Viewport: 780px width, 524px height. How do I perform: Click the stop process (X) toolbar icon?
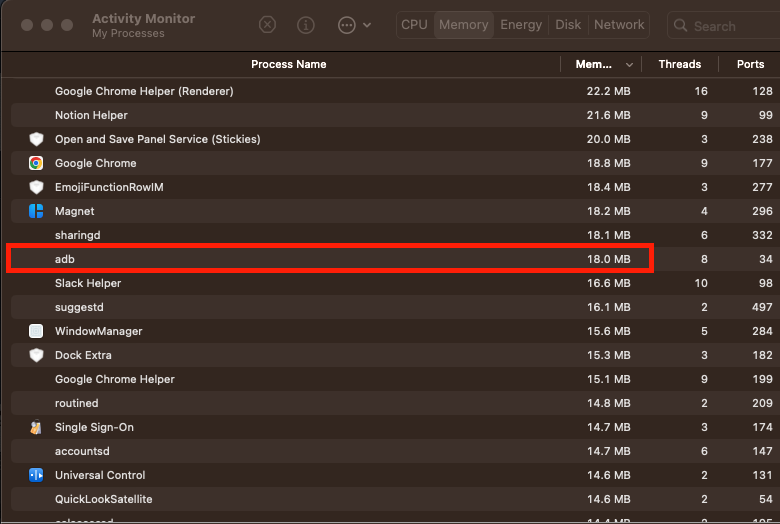pyautogui.click(x=268, y=24)
